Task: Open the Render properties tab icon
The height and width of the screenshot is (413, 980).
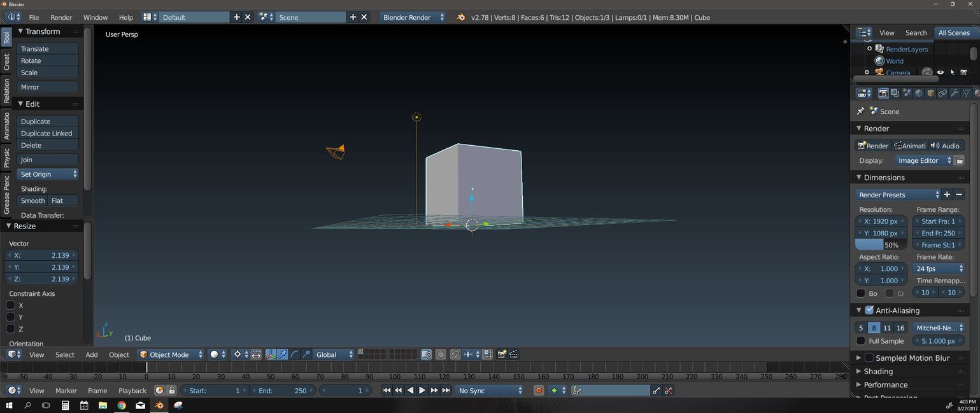Action: pyautogui.click(x=883, y=93)
